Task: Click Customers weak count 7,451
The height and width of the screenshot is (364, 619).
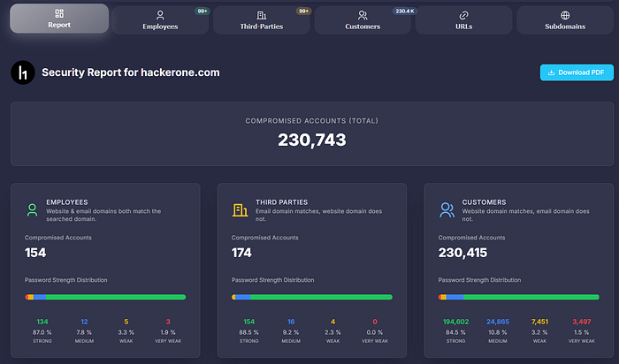Action: click(x=539, y=322)
